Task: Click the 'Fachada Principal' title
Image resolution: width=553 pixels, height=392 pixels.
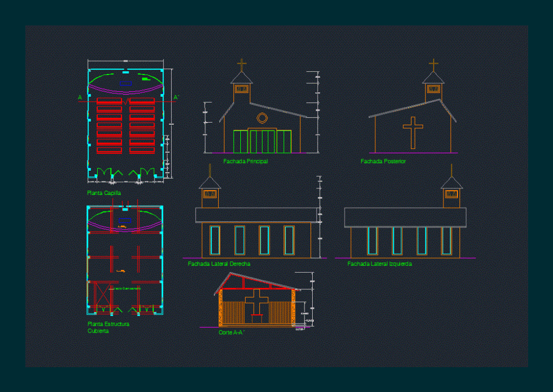Action: 246,161
